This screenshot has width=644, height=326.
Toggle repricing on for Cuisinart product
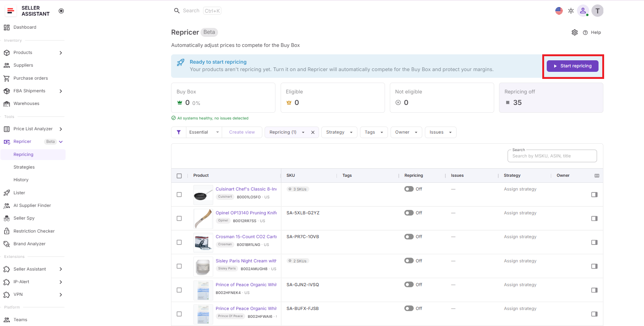[x=409, y=189]
